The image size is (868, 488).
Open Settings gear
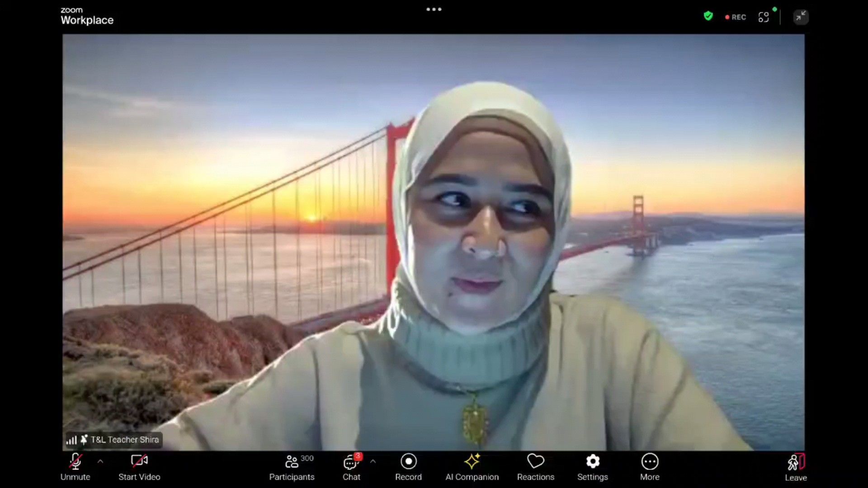tap(593, 467)
